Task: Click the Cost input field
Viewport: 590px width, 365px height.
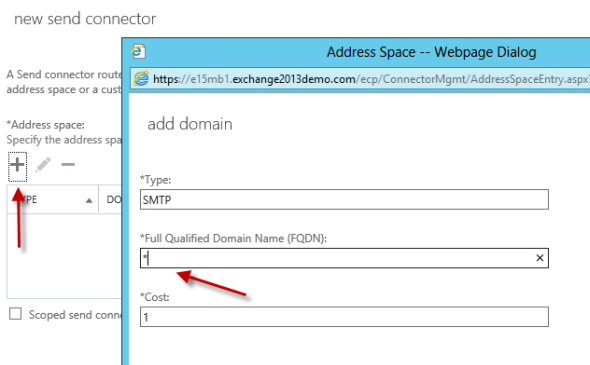Action: coord(344,317)
